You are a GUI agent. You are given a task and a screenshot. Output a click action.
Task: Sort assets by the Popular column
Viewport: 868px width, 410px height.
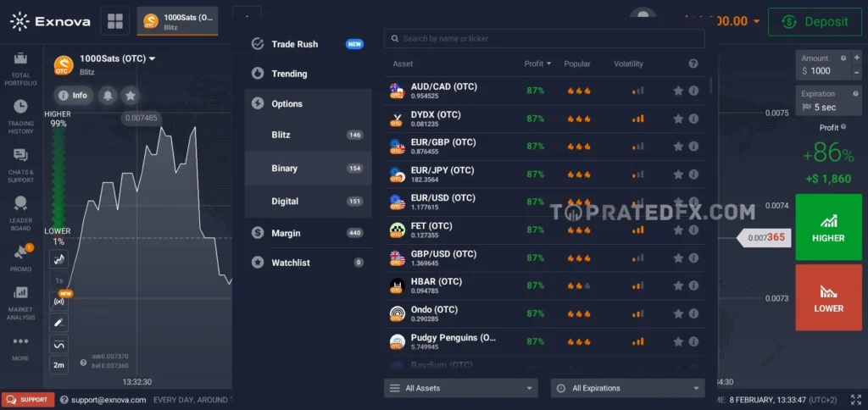click(577, 64)
